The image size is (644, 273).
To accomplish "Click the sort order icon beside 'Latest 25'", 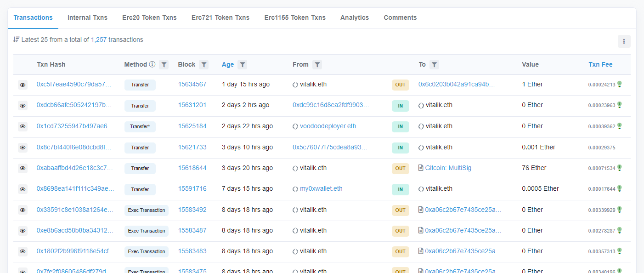I will point(17,40).
